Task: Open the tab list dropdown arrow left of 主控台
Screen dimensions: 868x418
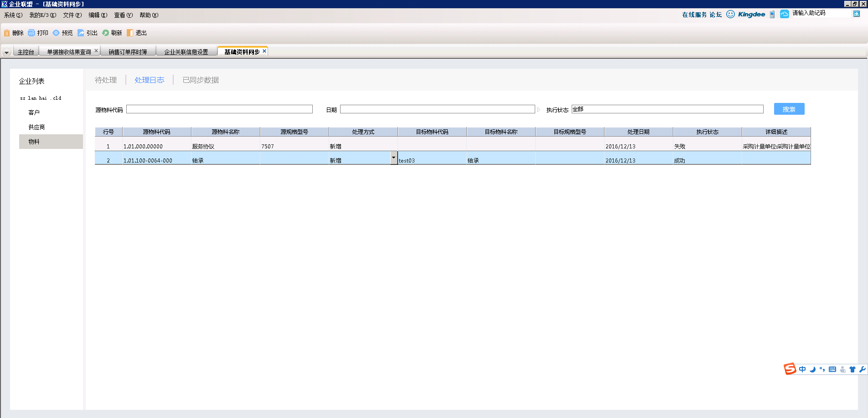Action: (6, 52)
